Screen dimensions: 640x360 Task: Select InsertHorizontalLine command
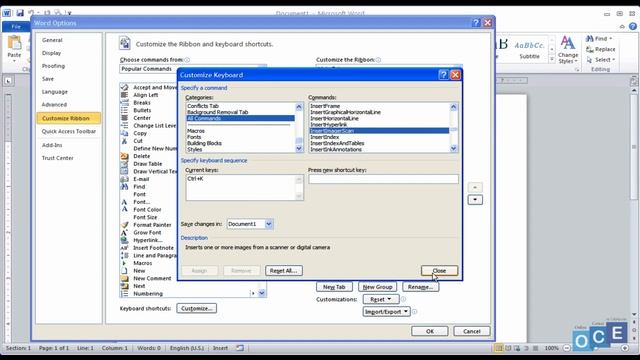click(x=334, y=118)
